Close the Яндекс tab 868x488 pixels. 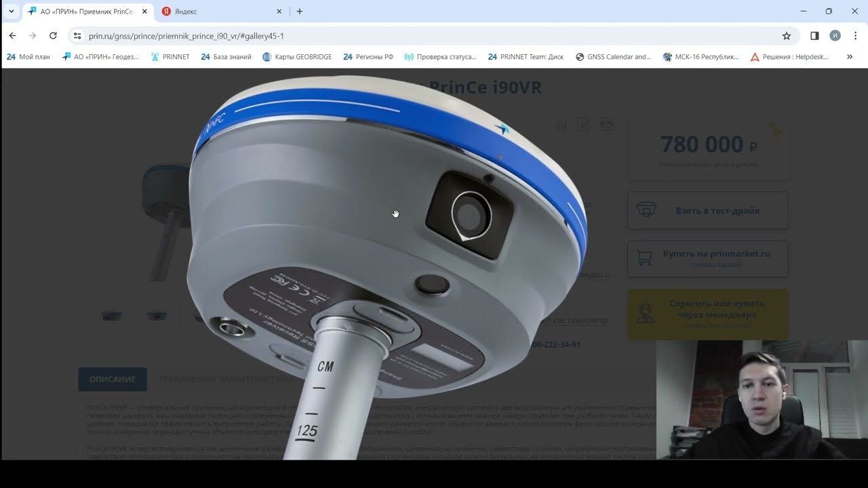[279, 12]
